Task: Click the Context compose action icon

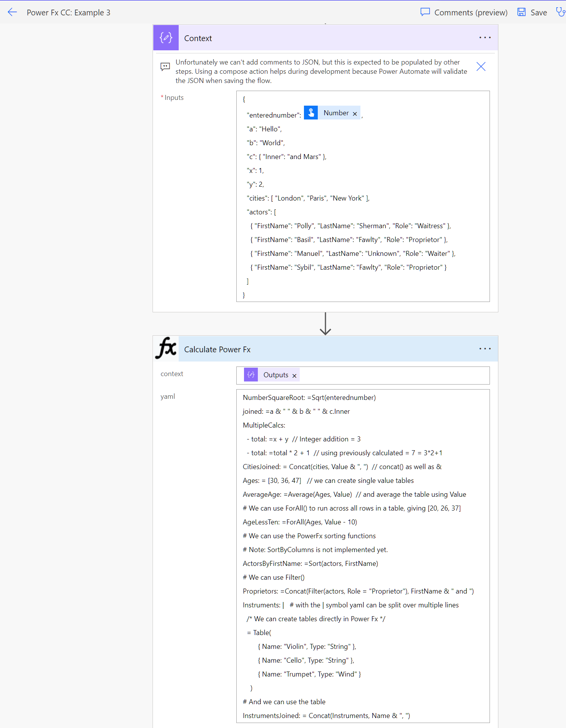Action: click(x=166, y=38)
